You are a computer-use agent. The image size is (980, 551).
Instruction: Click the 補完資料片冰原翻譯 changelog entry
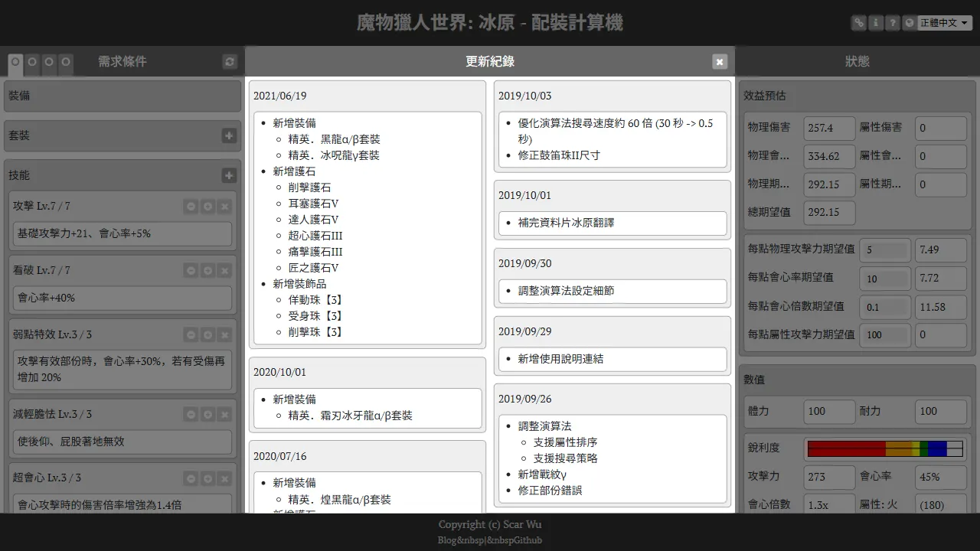point(566,223)
